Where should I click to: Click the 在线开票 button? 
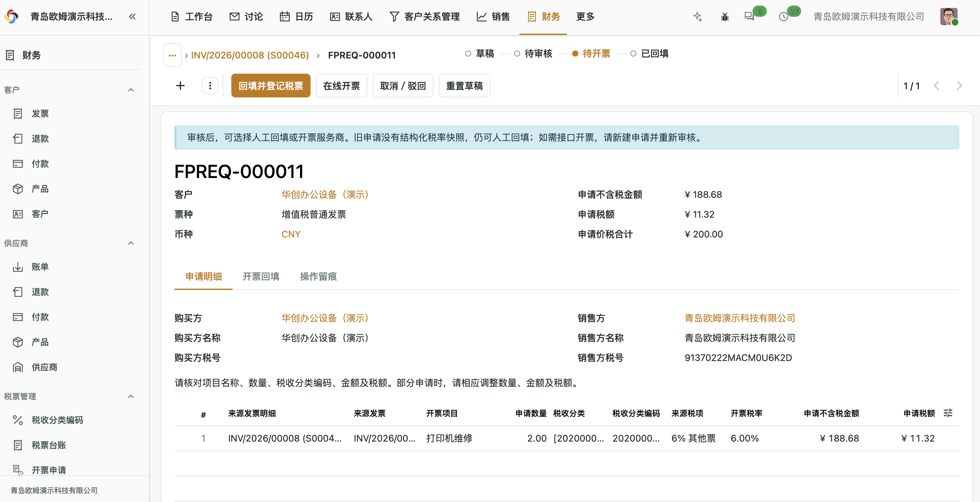click(x=342, y=86)
